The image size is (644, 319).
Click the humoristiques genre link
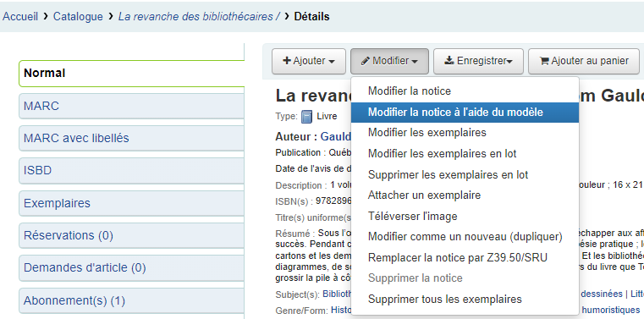click(x=611, y=310)
